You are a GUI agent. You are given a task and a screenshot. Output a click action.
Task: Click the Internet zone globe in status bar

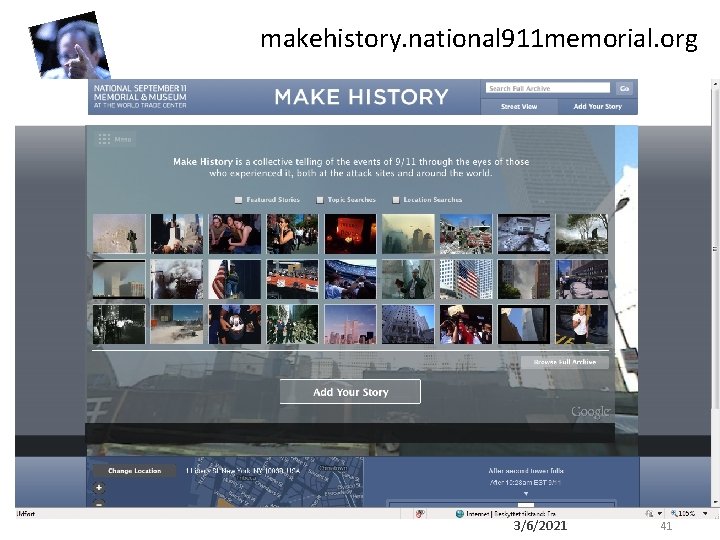(x=459, y=514)
